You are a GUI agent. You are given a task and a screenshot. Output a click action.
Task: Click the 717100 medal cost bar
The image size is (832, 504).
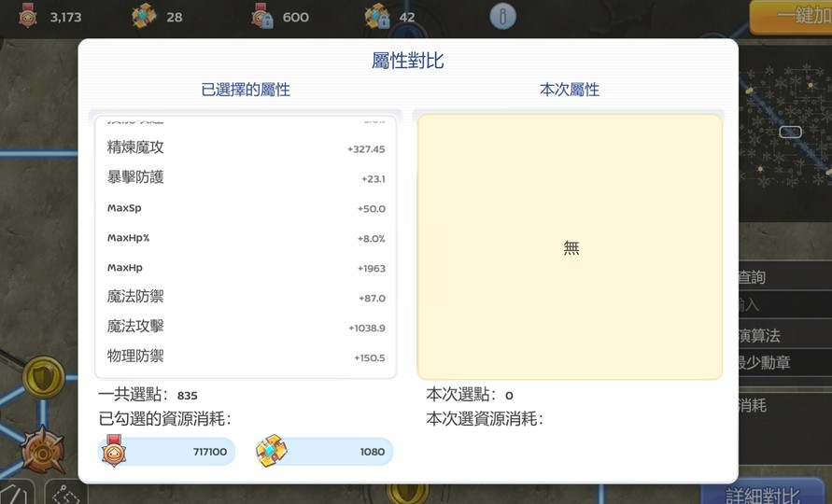click(x=166, y=452)
